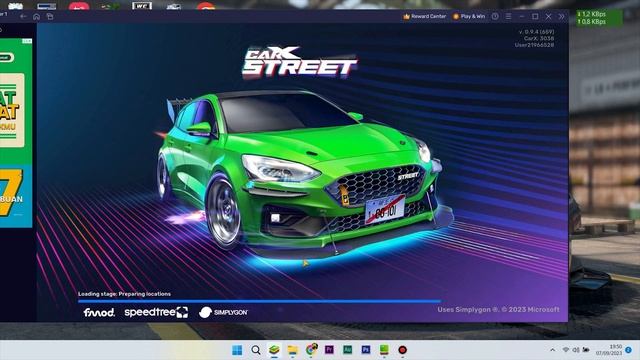
Task: Click the red screen recorder taskbar icon
Action: (402, 350)
